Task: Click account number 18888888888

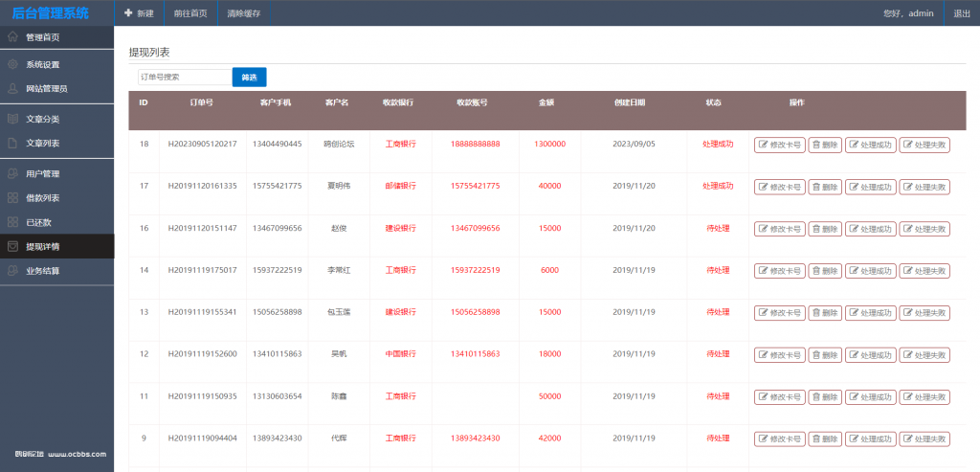Action: 476,144
